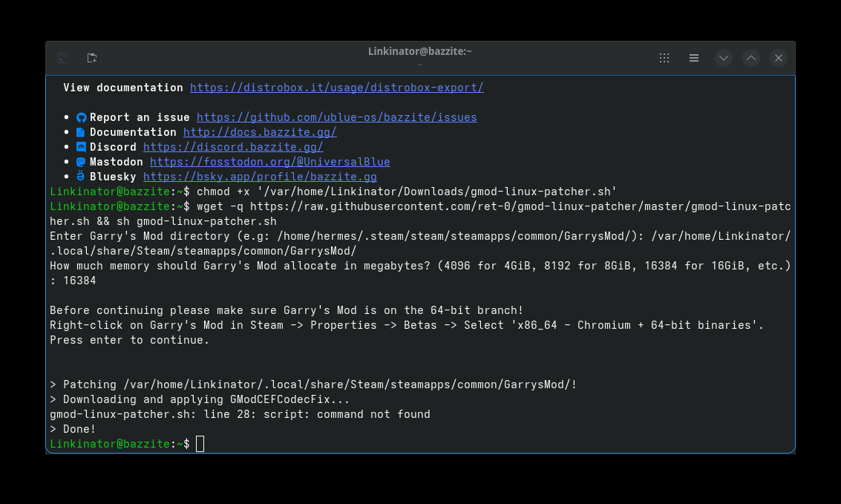The image size is (841, 504).
Task: Click the 'Press enter to continue.' line
Action: coord(129,340)
